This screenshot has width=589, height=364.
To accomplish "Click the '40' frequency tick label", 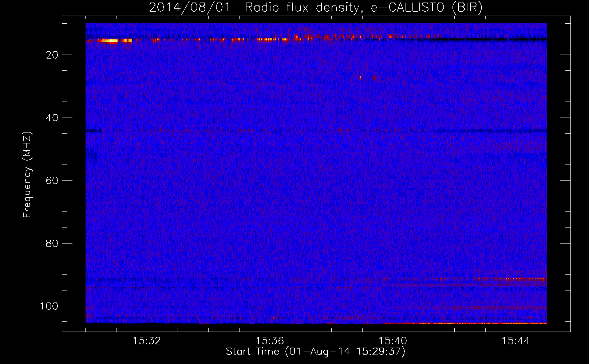I will coord(52,118).
